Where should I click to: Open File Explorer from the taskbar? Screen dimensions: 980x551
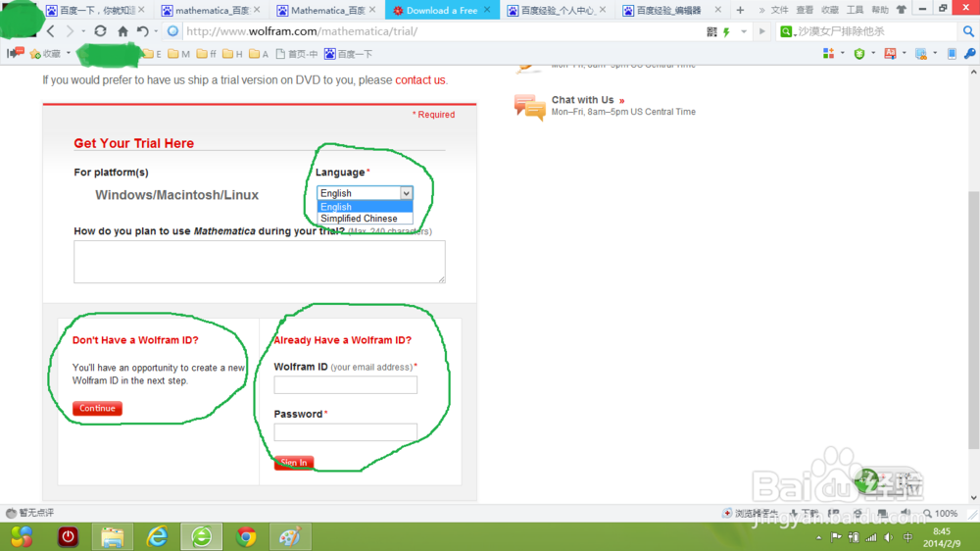point(113,536)
